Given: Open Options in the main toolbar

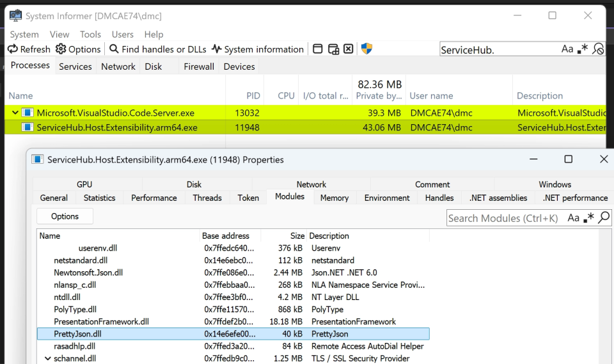Looking at the screenshot, I should [78, 49].
